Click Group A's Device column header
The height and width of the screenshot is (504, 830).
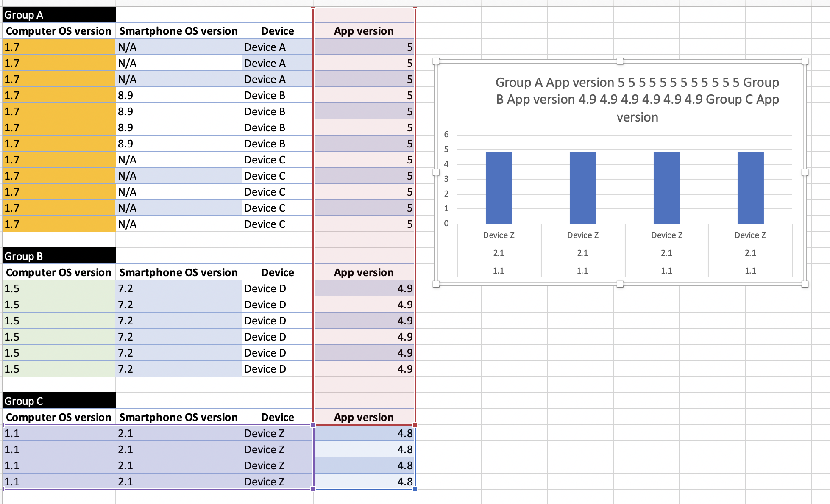278,31
